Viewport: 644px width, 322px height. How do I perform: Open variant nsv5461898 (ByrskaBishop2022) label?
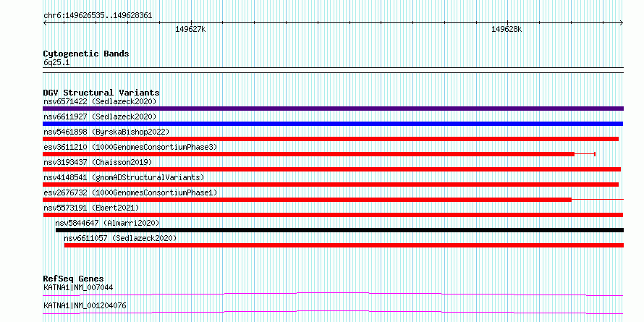point(106,132)
